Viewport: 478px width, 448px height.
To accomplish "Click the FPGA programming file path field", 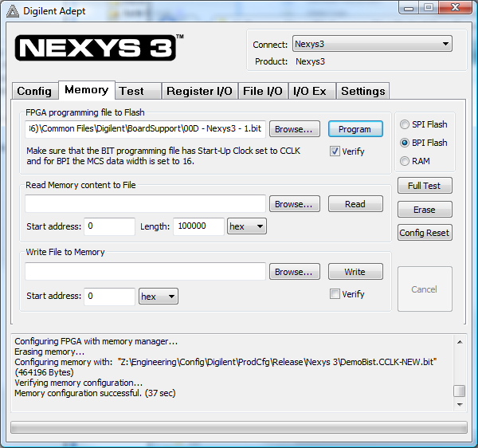I will tap(146, 129).
